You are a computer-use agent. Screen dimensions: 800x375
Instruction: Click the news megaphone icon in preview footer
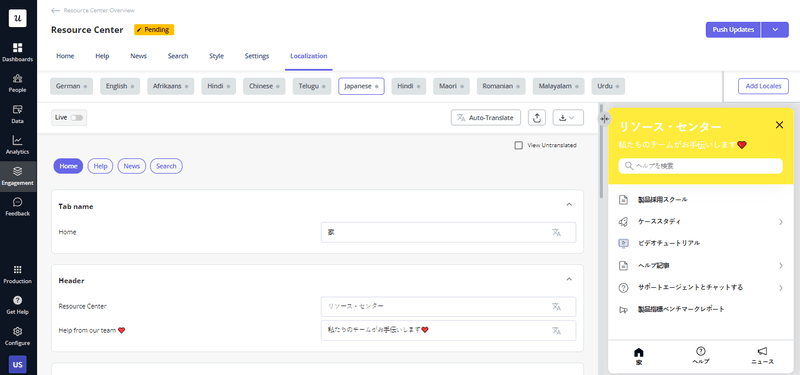click(762, 351)
